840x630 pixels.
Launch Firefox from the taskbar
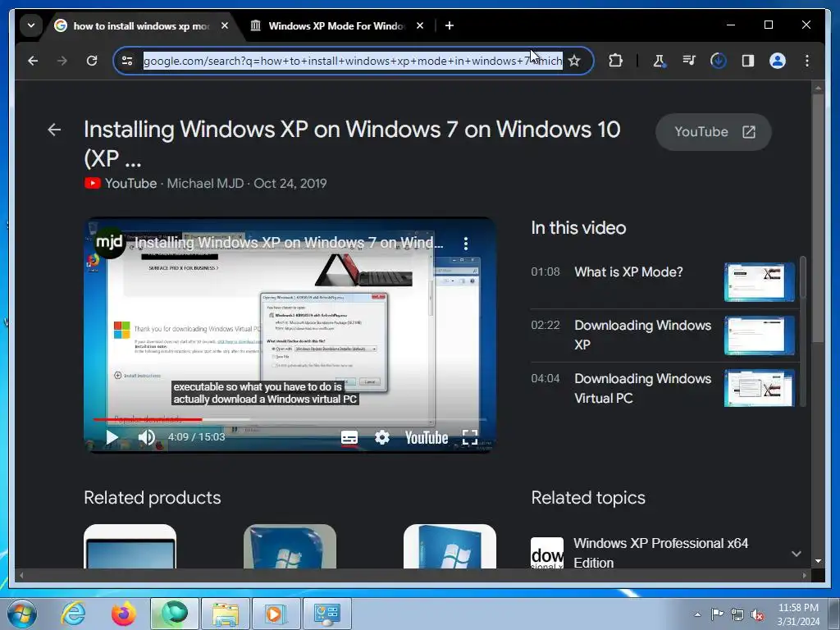[123, 614]
